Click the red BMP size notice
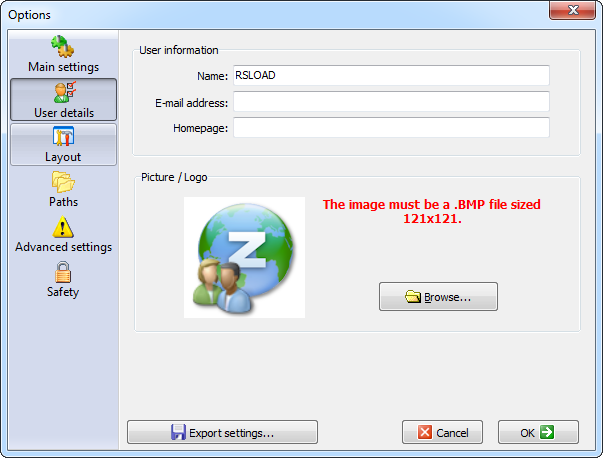This screenshot has width=603, height=458. (x=431, y=211)
